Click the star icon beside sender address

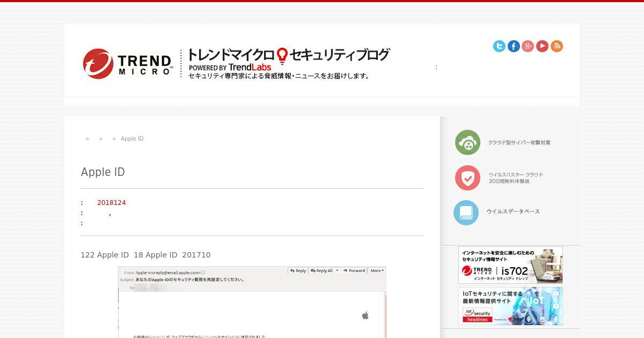pos(203,272)
